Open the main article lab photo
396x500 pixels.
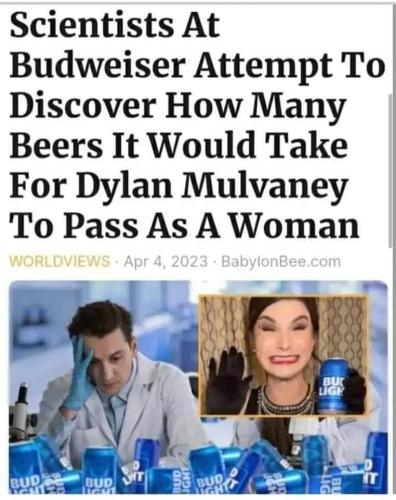pyautogui.click(x=198, y=387)
